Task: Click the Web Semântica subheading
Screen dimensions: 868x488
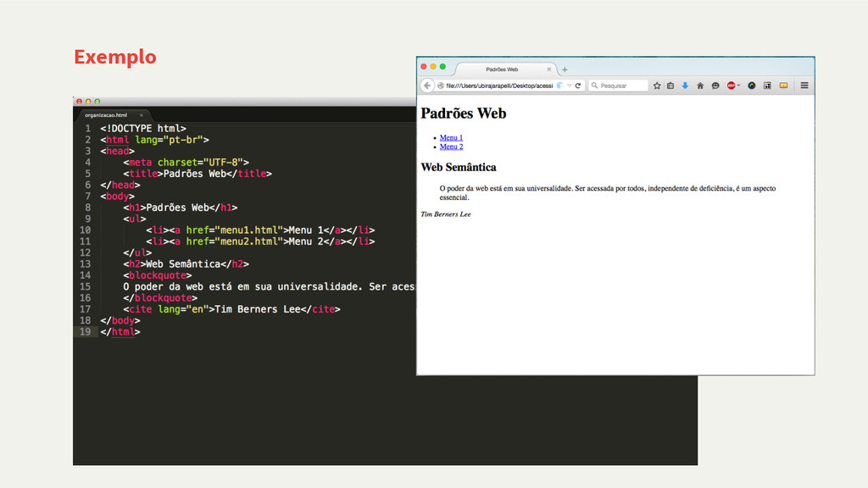Action: tap(459, 167)
